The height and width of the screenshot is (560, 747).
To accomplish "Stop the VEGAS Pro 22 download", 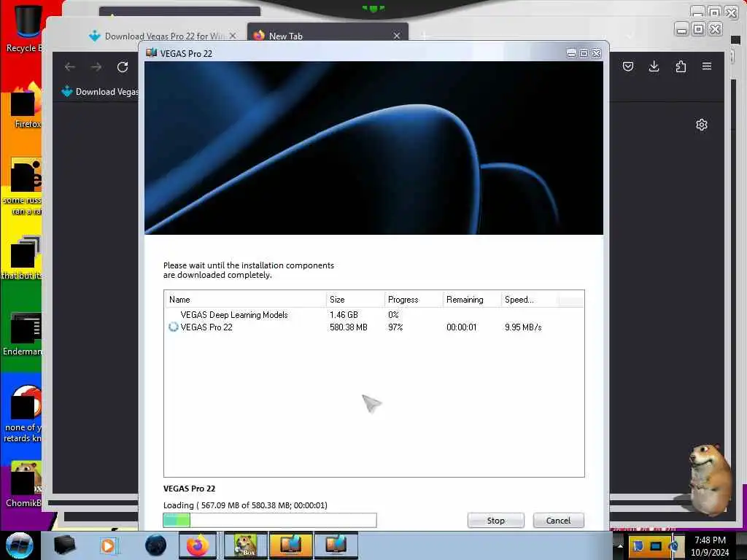I will point(495,521).
